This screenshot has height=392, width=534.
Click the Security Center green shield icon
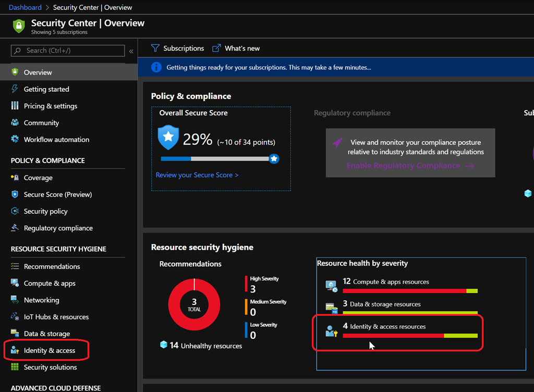tap(19, 26)
